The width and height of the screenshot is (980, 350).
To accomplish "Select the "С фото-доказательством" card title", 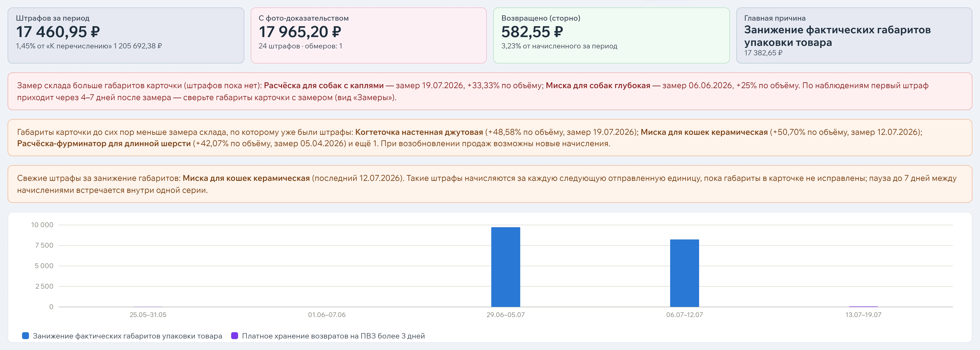I will click(304, 18).
